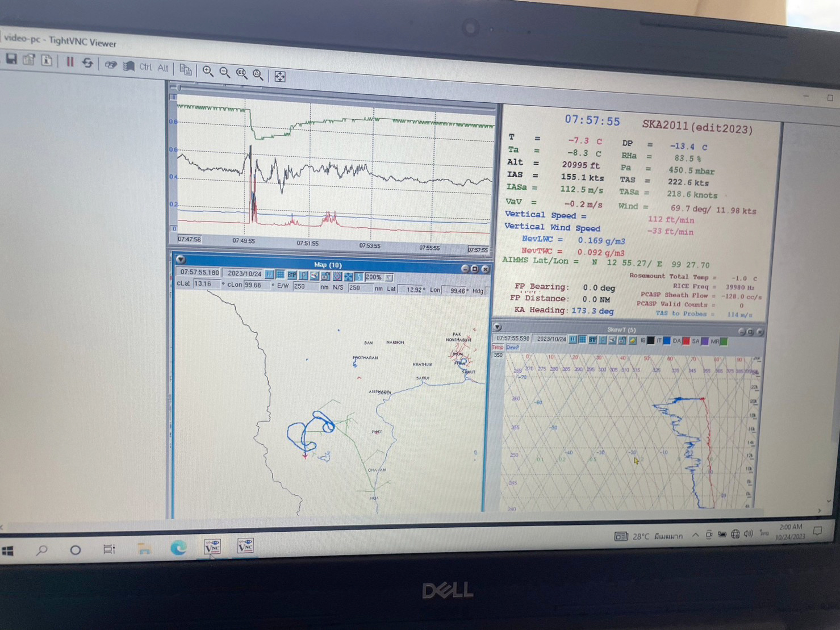Click the SA purple color swatch
The image size is (840, 630).
pyautogui.click(x=705, y=342)
